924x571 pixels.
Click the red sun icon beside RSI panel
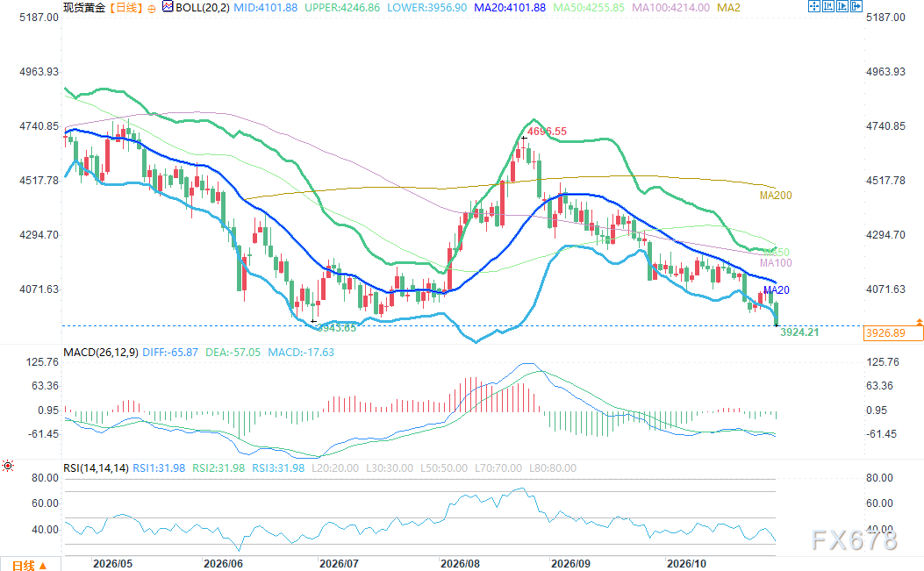pos(8,466)
